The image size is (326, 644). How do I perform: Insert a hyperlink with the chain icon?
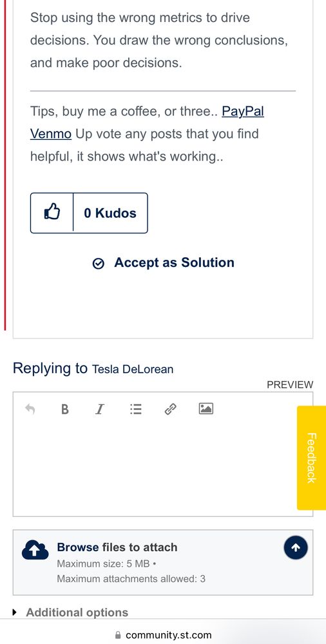click(170, 409)
